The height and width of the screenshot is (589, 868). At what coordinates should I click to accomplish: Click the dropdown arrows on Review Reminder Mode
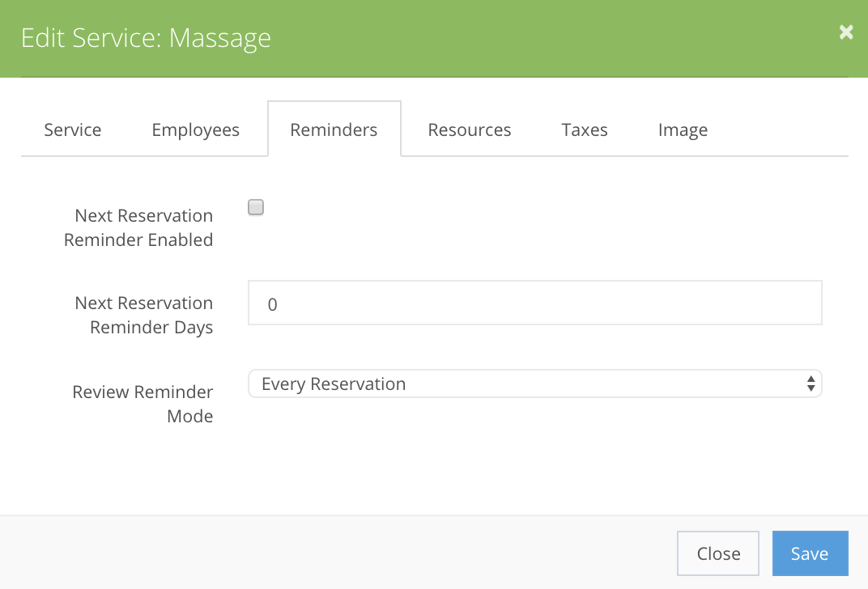(810, 383)
